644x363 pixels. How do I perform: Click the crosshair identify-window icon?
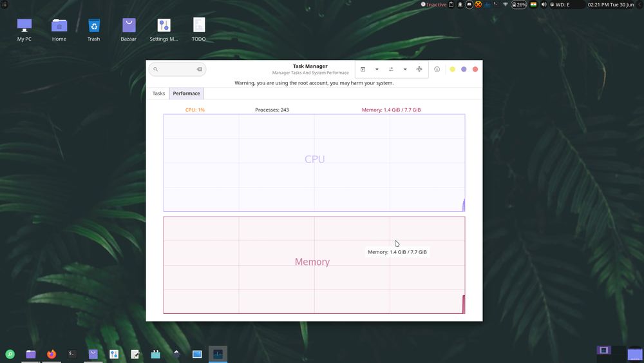click(x=419, y=70)
